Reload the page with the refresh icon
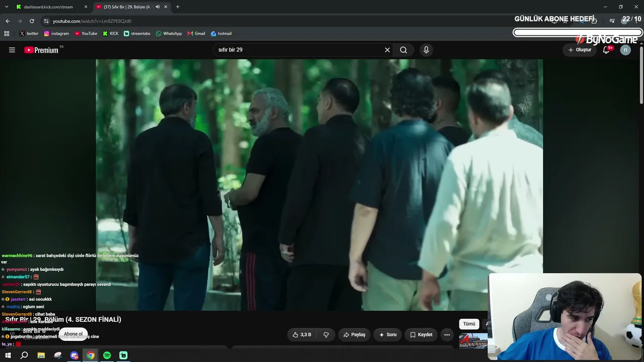Viewport: 644px width, 362px height. [x=32, y=21]
